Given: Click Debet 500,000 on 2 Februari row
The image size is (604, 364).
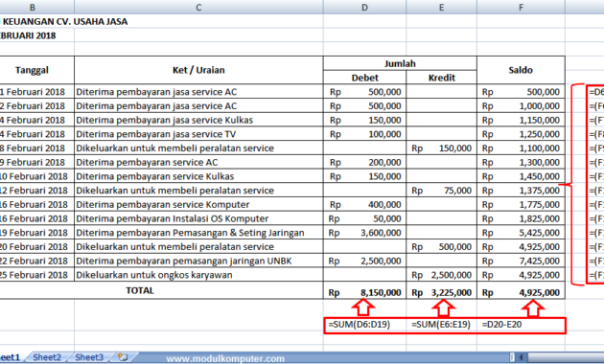Looking at the screenshot, I should (364, 105).
